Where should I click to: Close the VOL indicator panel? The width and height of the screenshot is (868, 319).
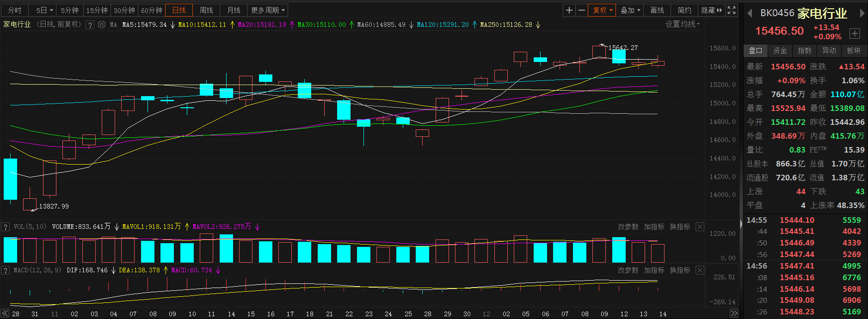point(700,227)
